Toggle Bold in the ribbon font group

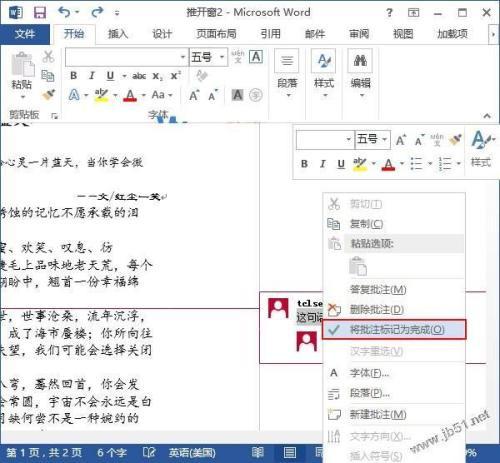point(74,76)
